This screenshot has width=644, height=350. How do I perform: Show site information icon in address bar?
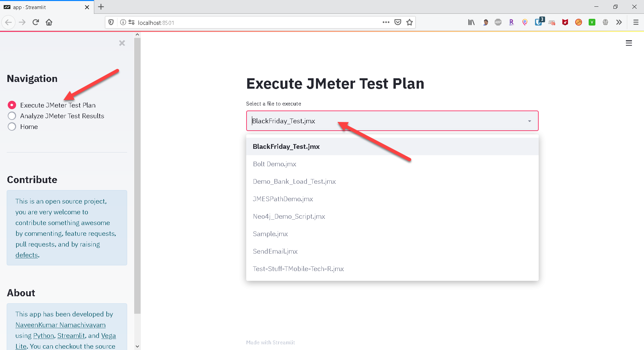(123, 23)
